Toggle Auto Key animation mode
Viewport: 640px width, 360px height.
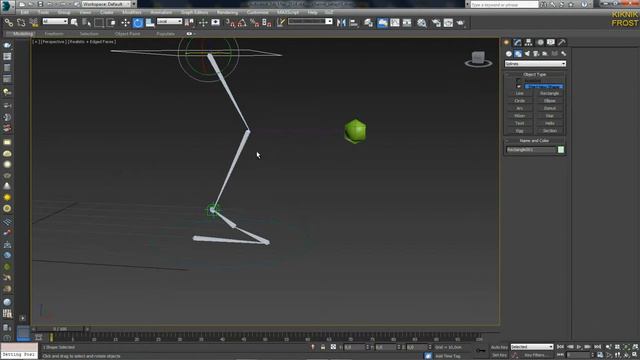[499, 347]
